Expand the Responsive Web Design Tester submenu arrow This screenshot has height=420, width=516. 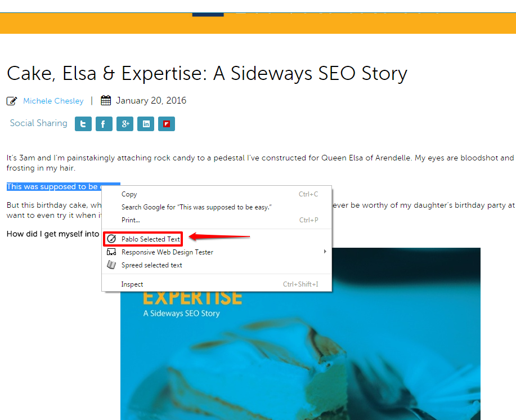click(x=325, y=252)
